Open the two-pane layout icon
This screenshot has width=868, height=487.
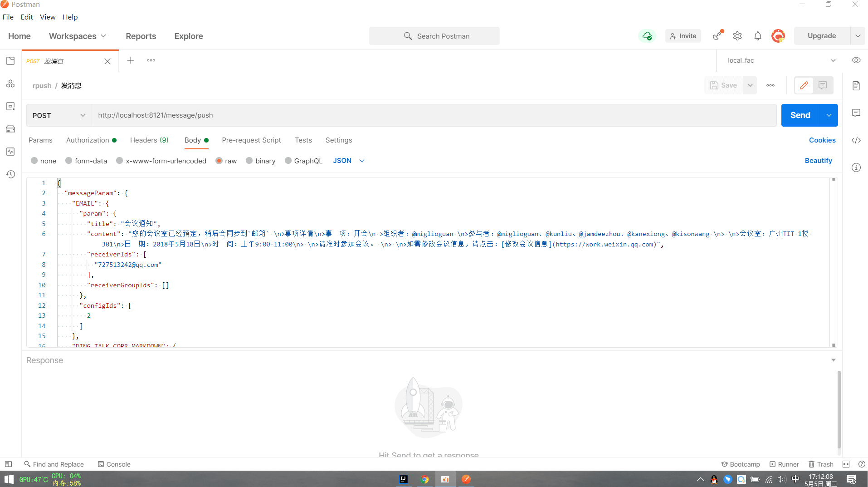pos(846,464)
